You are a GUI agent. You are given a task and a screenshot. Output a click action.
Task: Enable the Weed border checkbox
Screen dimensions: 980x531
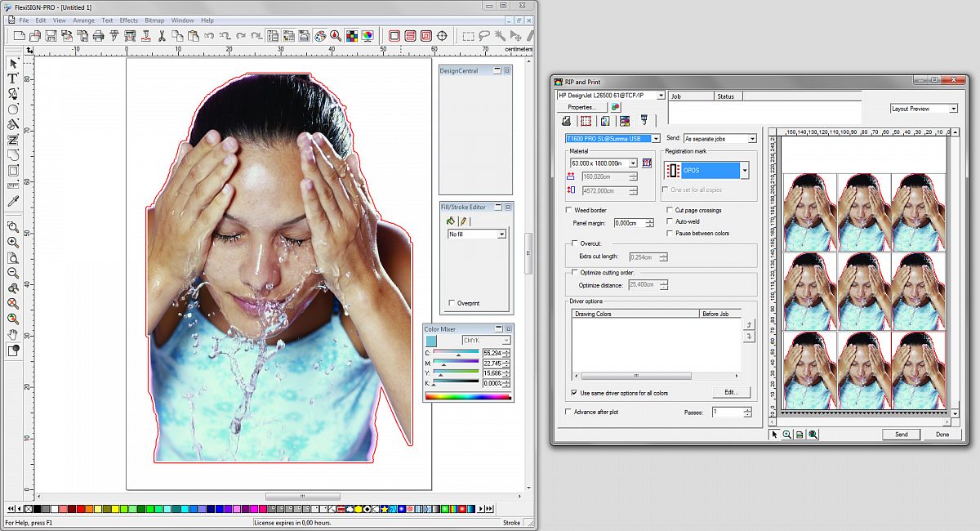tap(569, 211)
